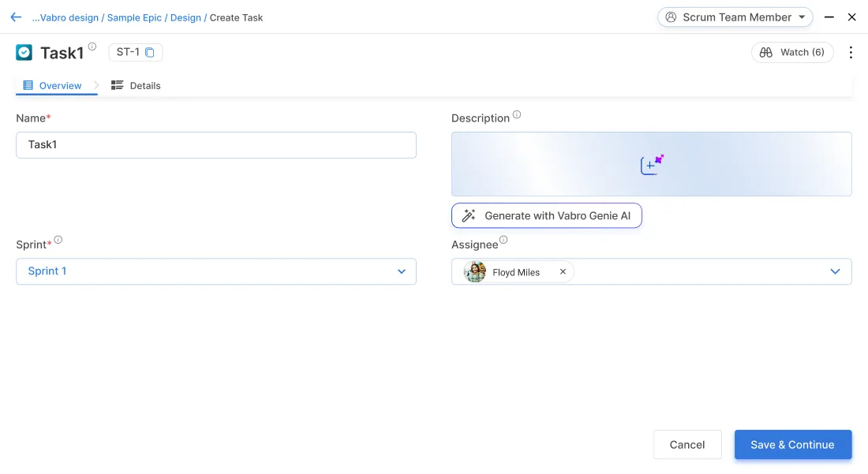Select the Overview tab
The width and height of the screenshot is (868, 474).
click(53, 86)
